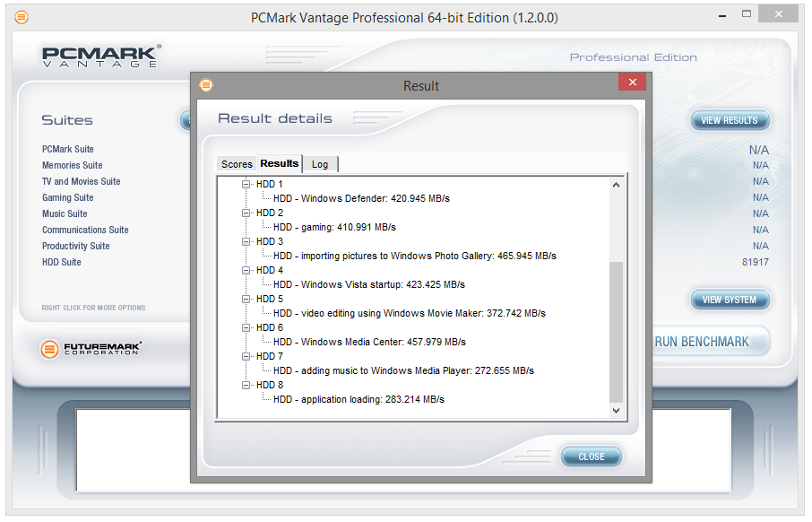Collapse the HDD 3 tree node

pos(246,241)
